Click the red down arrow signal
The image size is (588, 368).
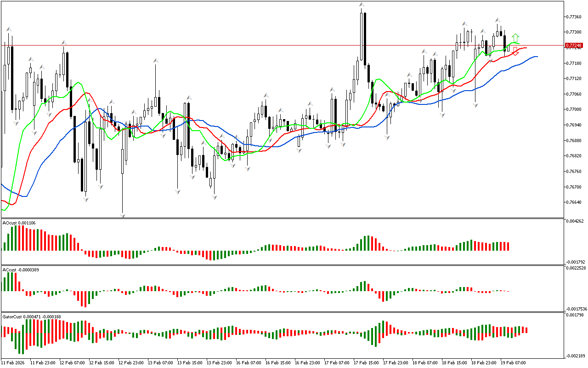coord(516,51)
